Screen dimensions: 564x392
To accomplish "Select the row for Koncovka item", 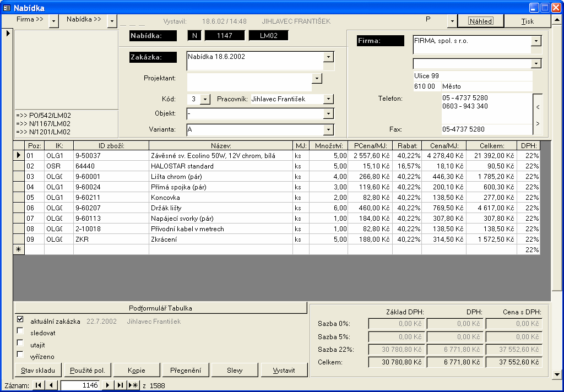I will tap(19, 197).
